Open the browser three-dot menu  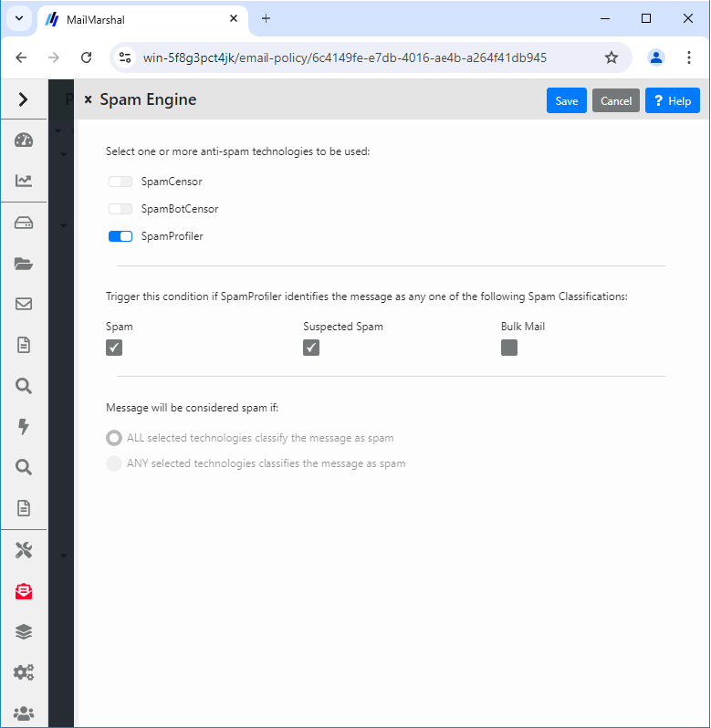[x=689, y=57]
